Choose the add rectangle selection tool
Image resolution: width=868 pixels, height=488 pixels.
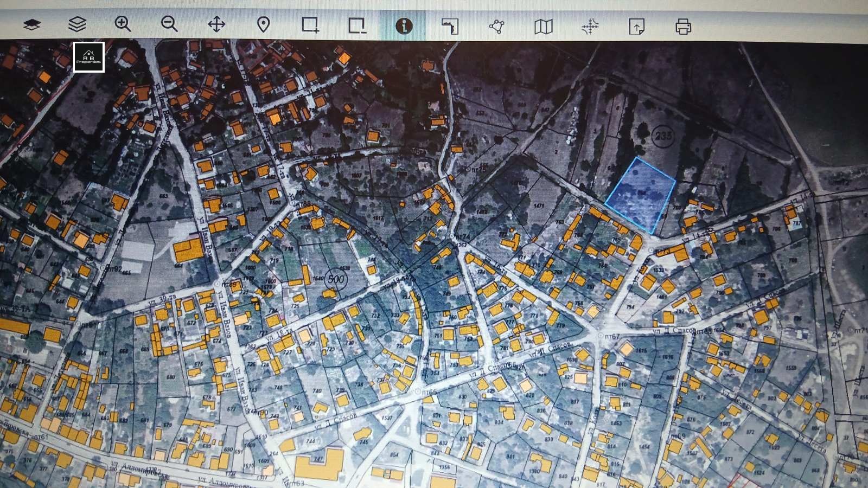coord(310,25)
